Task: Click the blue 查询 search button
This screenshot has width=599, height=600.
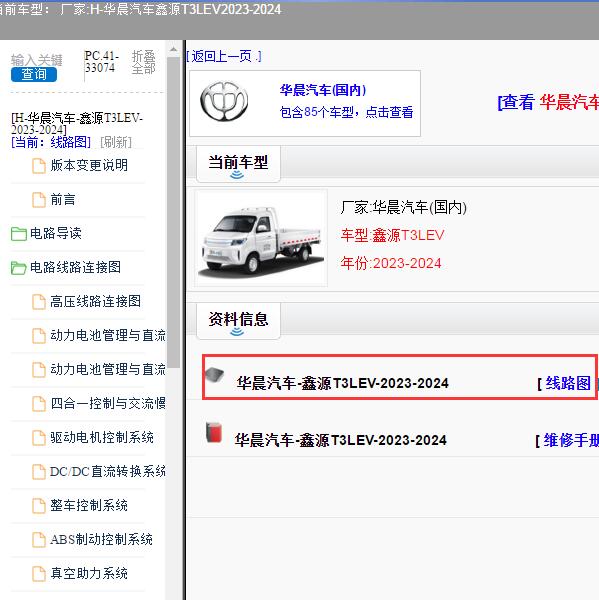Action: pos(34,75)
